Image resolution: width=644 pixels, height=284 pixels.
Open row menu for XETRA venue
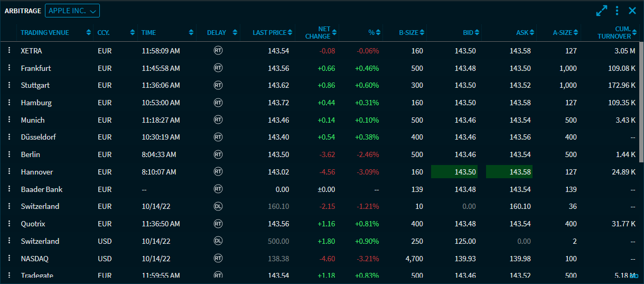[9, 51]
